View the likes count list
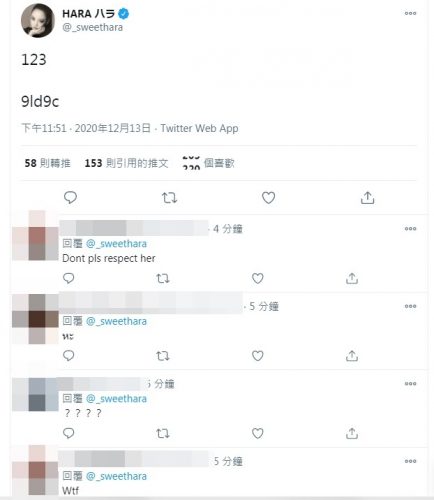Image resolution: width=434 pixels, height=500 pixels. [209, 163]
